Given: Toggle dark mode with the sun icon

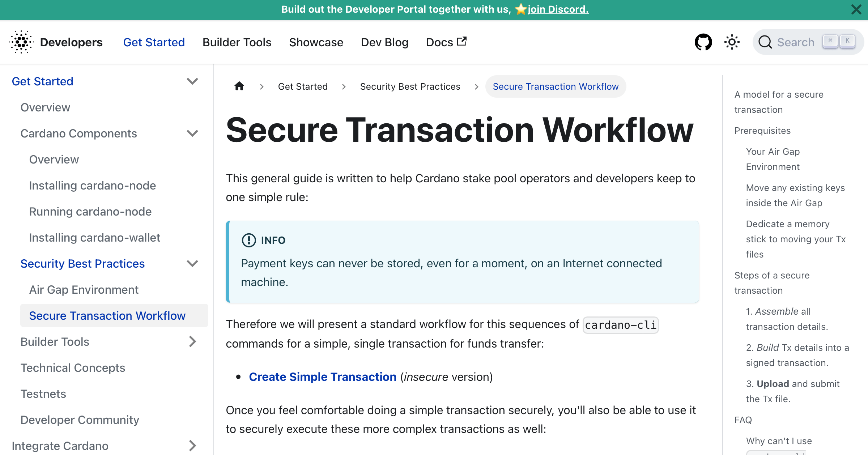Looking at the screenshot, I should point(732,42).
